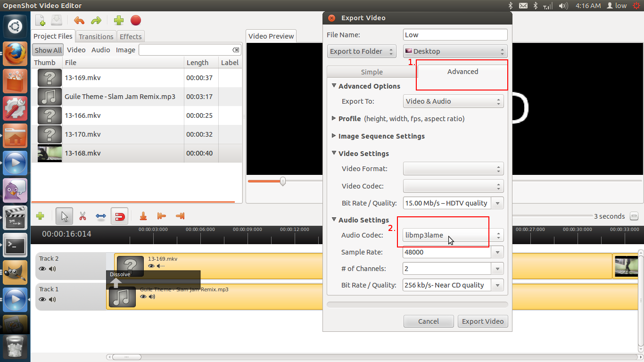Click the Save Project toolbar icon
Viewport: 644px width, 362px height.
click(57, 20)
